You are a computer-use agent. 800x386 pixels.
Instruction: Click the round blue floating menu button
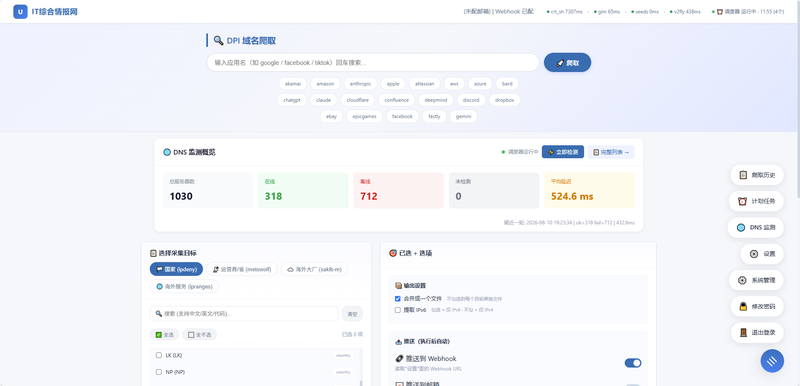772,361
